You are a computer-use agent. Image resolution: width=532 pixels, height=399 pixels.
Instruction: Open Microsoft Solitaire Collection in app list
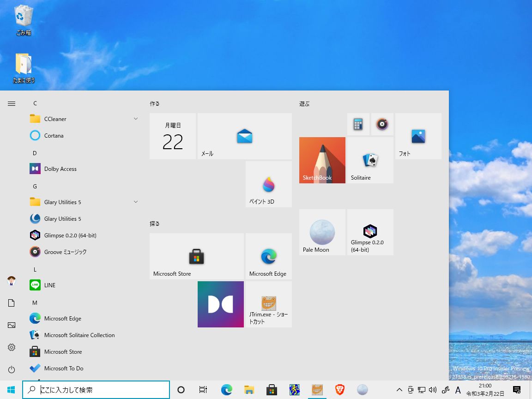84,335
